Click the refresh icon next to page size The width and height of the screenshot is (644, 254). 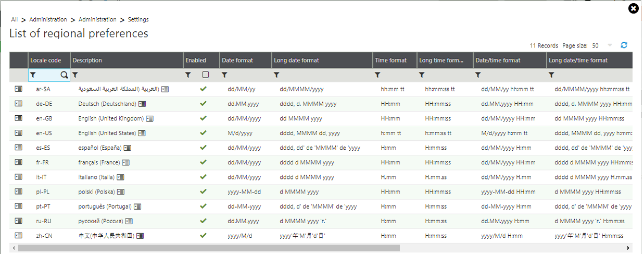[624, 45]
